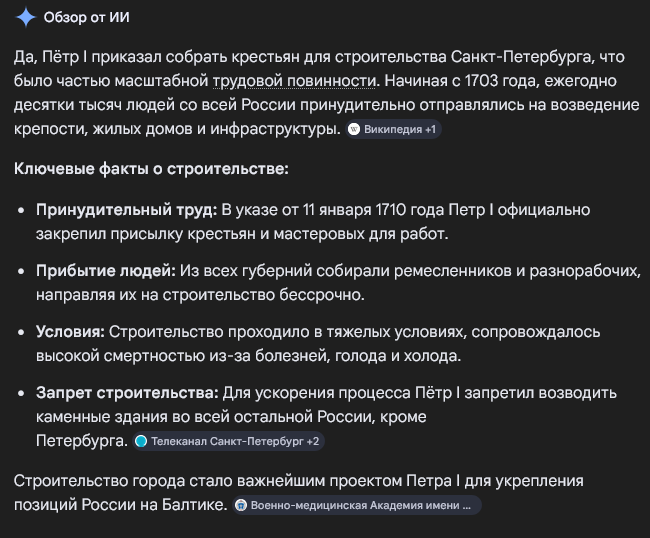The height and width of the screenshot is (538, 650).
Task: Click the bold Запрет строительства label
Action: click(x=127, y=391)
